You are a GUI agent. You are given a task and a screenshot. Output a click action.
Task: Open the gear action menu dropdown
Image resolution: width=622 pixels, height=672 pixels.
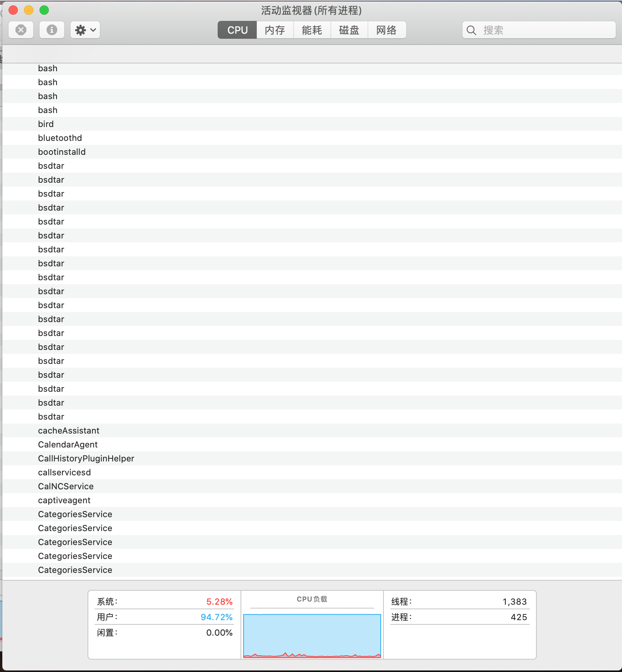point(85,30)
